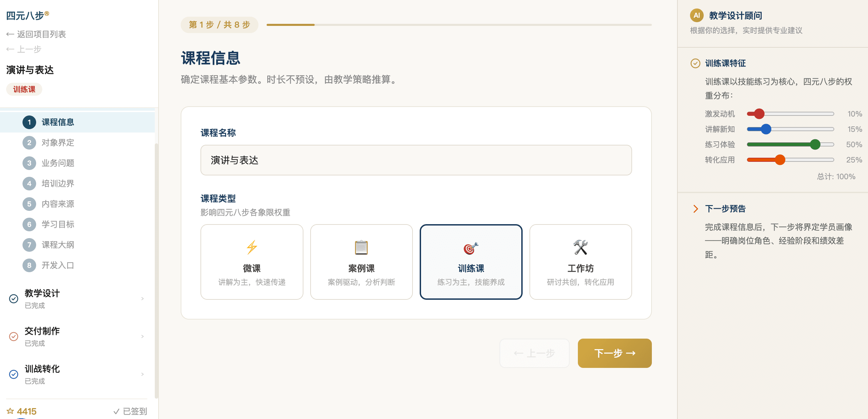The height and width of the screenshot is (419, 868).
Task: Click step 1 课程信息 circle icon
Action: (x=29, y=122)
